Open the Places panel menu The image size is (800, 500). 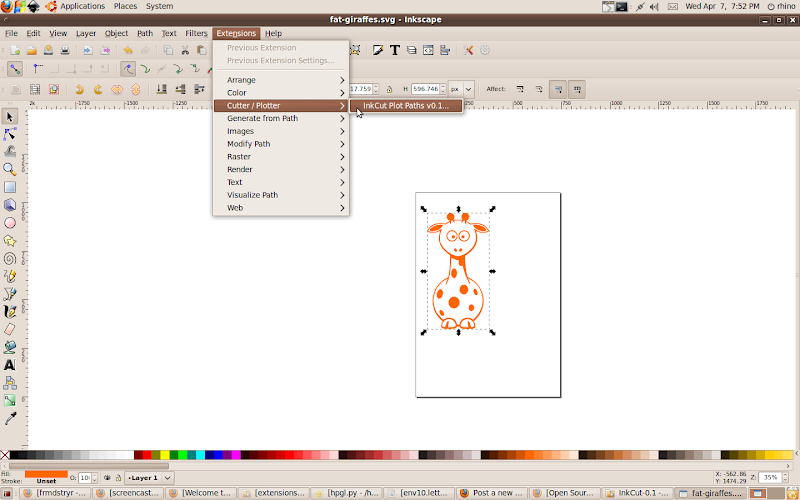point(125,6)
